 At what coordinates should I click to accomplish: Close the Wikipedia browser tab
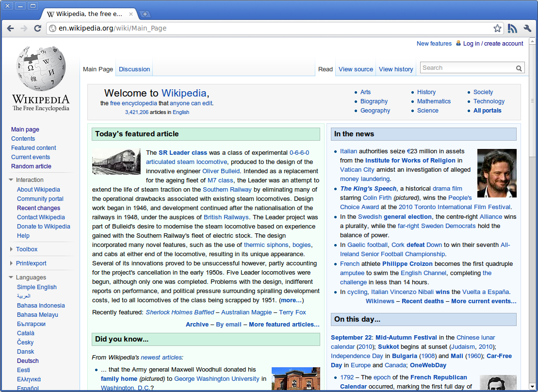tap(131, 14)
